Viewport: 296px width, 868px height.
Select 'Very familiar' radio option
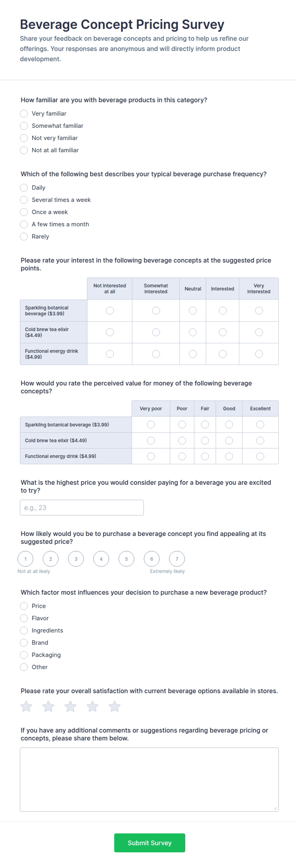tap(24, 113)
